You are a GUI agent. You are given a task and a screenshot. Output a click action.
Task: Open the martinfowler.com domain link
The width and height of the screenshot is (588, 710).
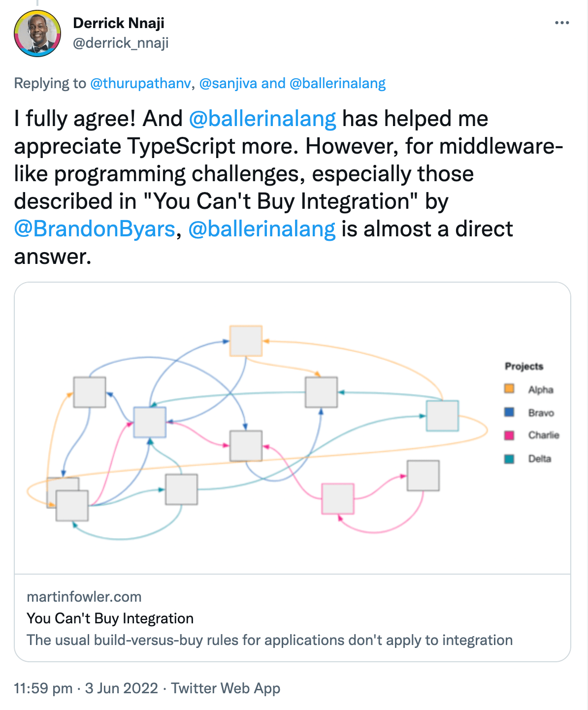click(84, 597)
